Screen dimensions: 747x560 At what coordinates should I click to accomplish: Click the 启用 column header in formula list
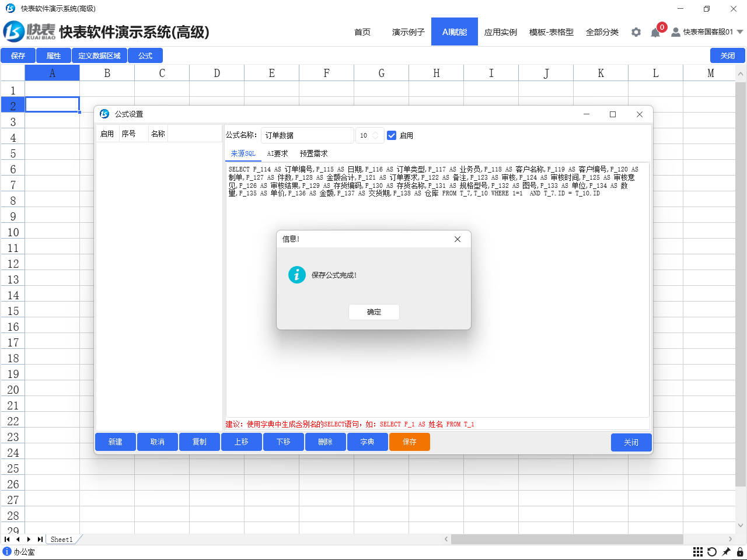(x=107, y=134)
